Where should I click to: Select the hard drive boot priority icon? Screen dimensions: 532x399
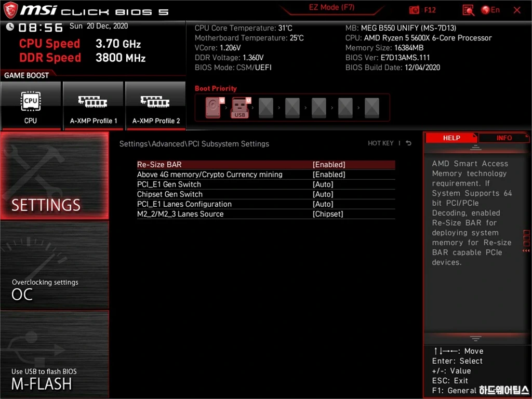coord(215,108)
